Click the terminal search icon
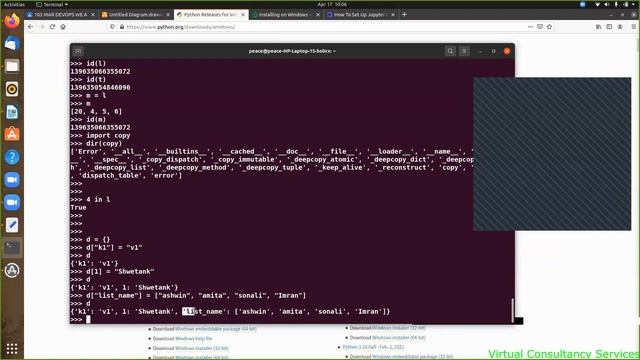Screen dimensions: 640x360 (x=450, y=51)
